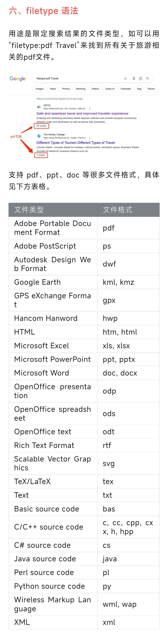Open the "Different Types of Tourism" result link
The height and width of the screenshot is (644, 168).
[x=76, y=143]
